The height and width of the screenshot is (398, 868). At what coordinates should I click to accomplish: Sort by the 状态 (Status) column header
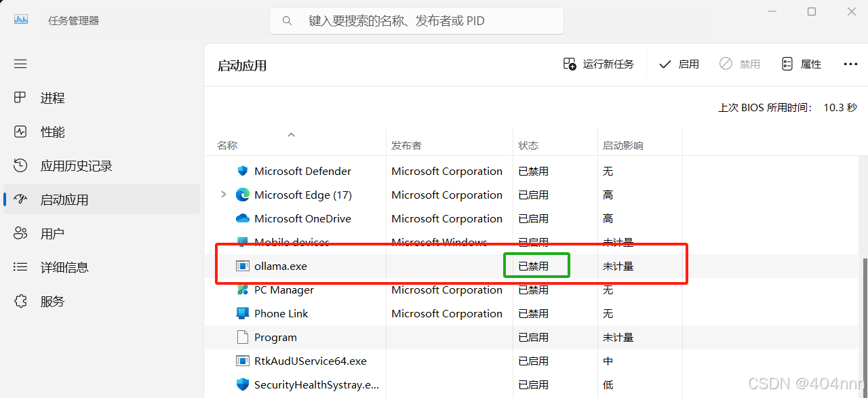tap(528, 145)
